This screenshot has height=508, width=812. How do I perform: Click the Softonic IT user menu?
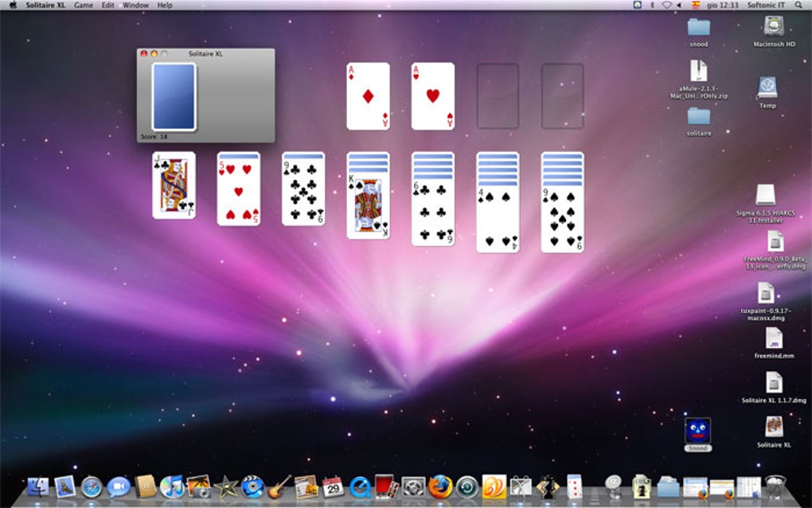(x=765, y=6)
